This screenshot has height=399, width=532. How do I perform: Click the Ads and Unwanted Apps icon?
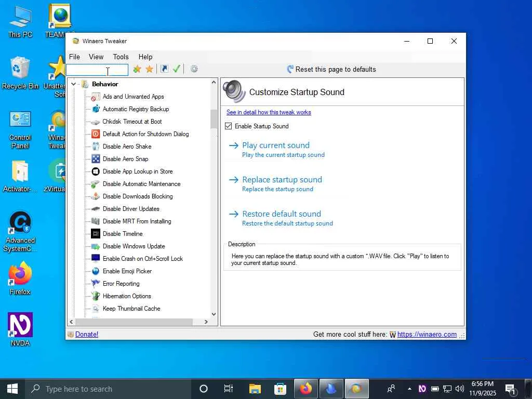click(x=96, y=97)
